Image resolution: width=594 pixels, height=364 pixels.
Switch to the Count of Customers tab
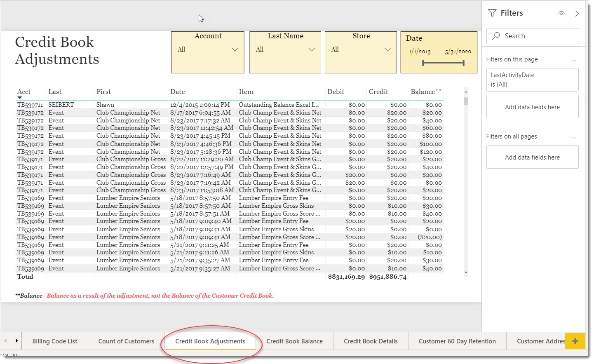126,341
